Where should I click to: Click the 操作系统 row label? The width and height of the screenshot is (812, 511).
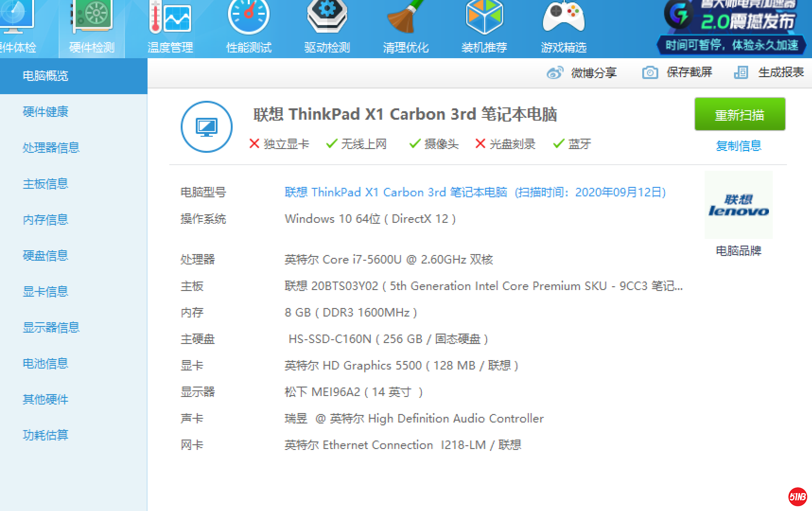pyautogui.click(x=203, y=219)
